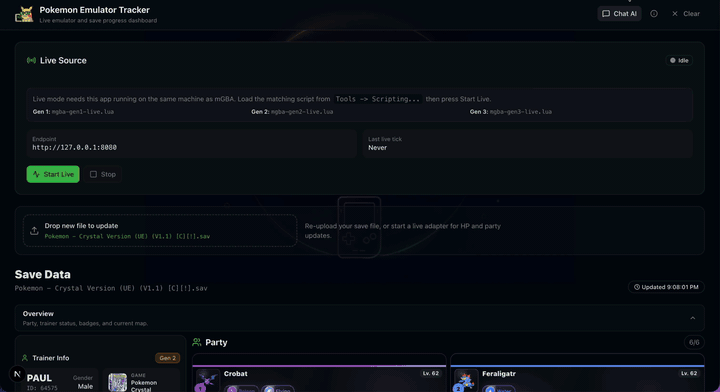Click the Save Data heading
Image resolution: width=720 pixels, height=392 pixels.
43,274
